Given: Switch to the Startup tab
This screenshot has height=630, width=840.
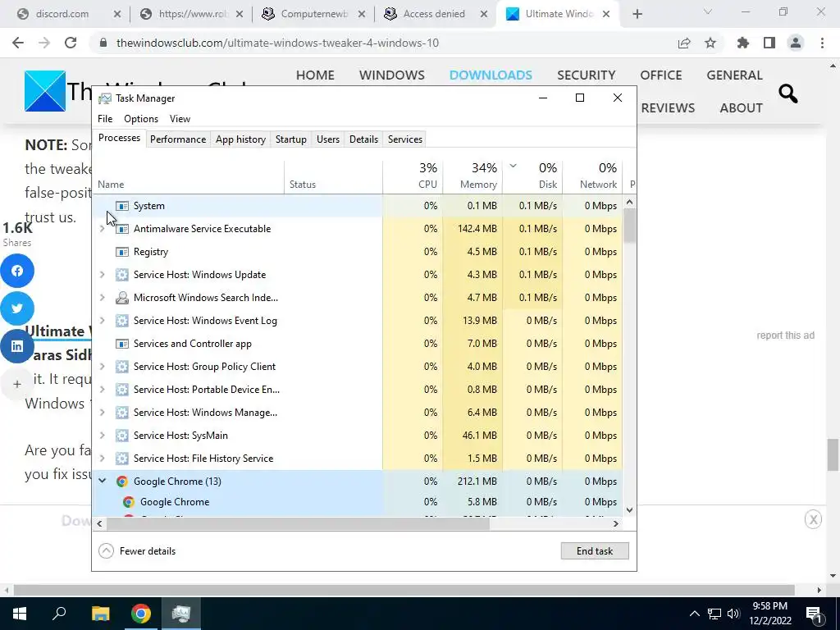Looking at the screenshot, I should coord(291,139).
